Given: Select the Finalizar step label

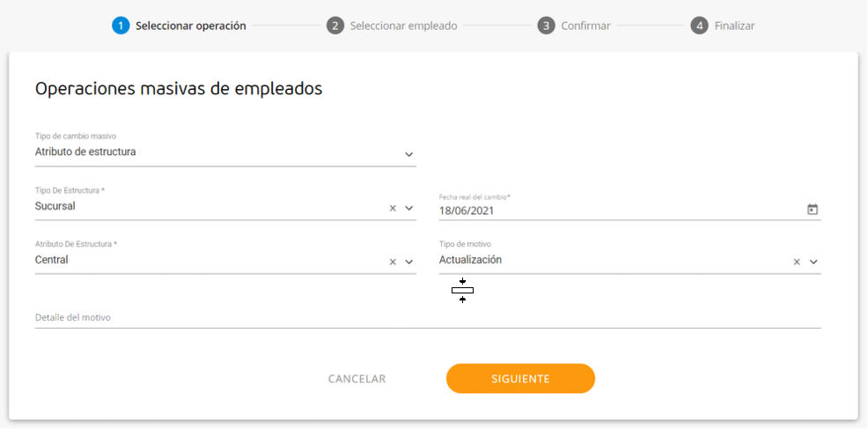Looking at the screenshot, I should [x=734, y=26].
